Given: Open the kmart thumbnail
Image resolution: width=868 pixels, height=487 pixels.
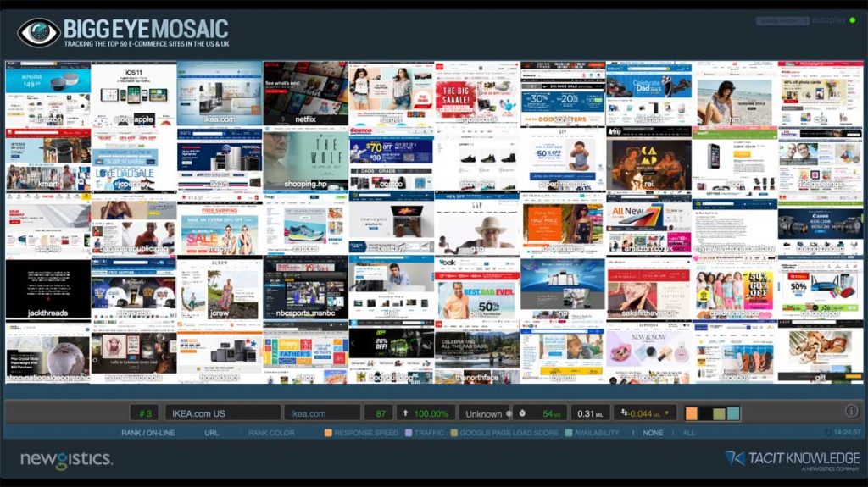Looking at the screenshot, I should (x=48, y=159).
